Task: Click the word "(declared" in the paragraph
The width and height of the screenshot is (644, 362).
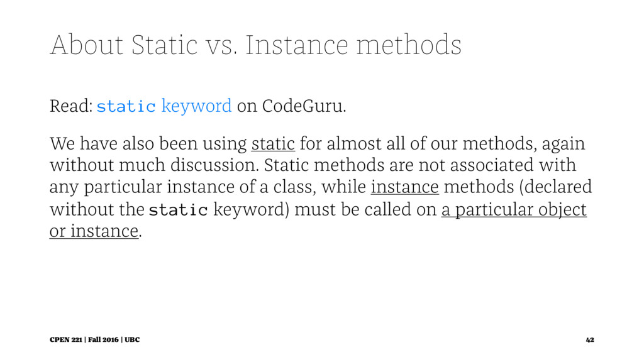Action: (556, 187)
